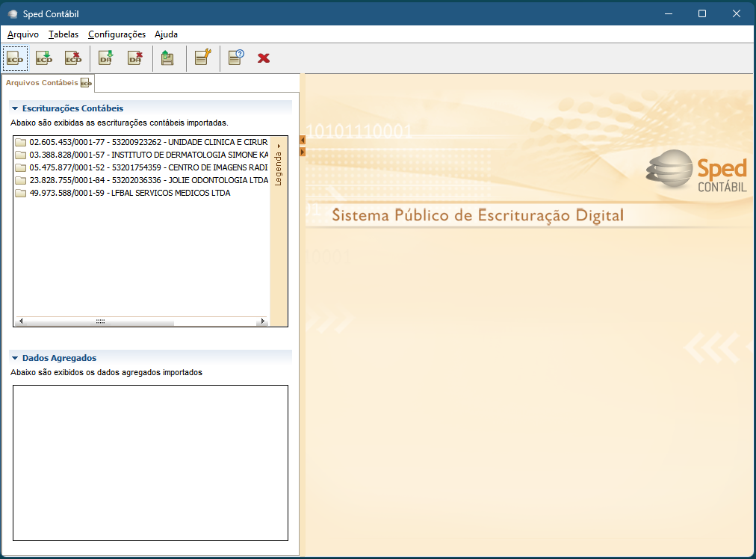
Task: Click the DA icon with green arrow
Action: coord(106,58)
